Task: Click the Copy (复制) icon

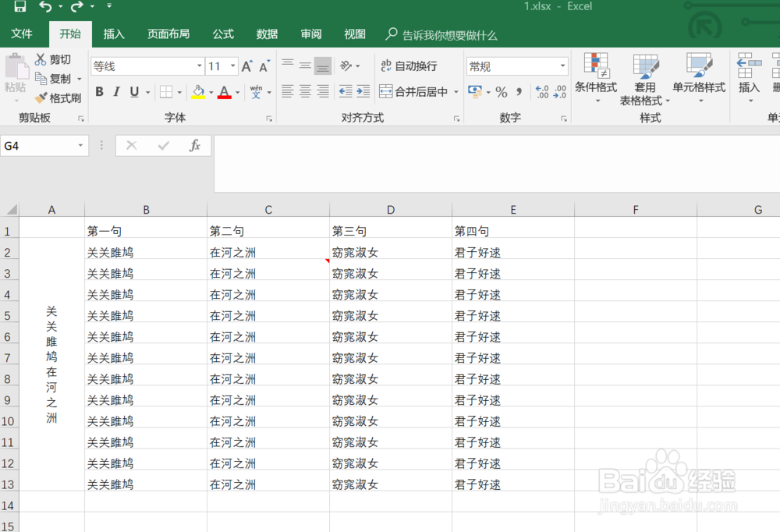Action: point(41,78)
